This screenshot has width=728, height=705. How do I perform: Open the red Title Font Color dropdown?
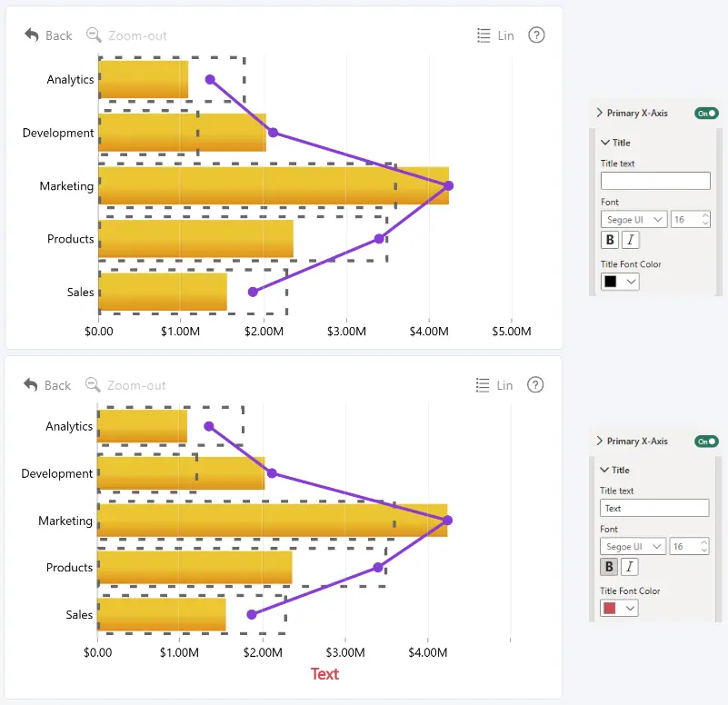point(619,608)
